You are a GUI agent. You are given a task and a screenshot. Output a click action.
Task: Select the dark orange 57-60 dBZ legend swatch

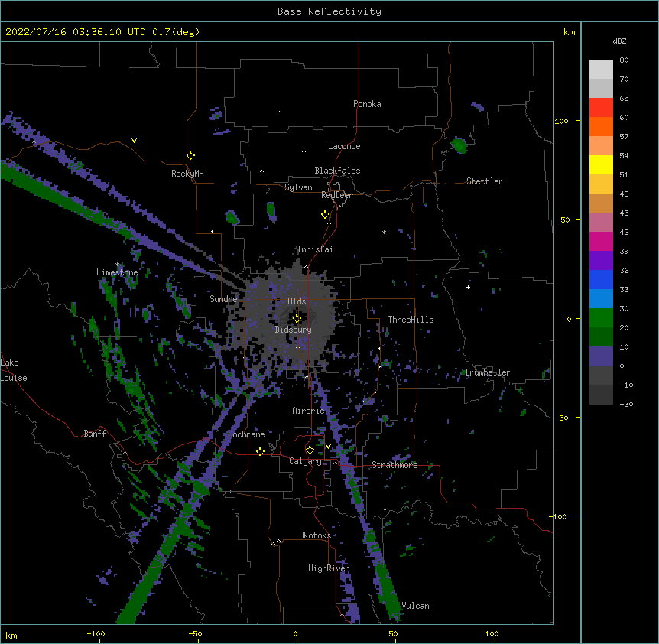[601, 126]
